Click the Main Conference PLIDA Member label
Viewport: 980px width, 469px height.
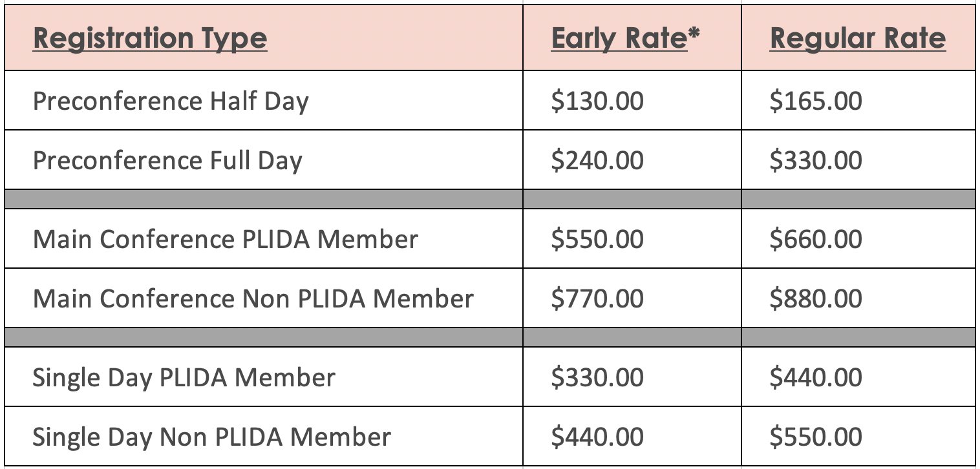pos(226,239)
